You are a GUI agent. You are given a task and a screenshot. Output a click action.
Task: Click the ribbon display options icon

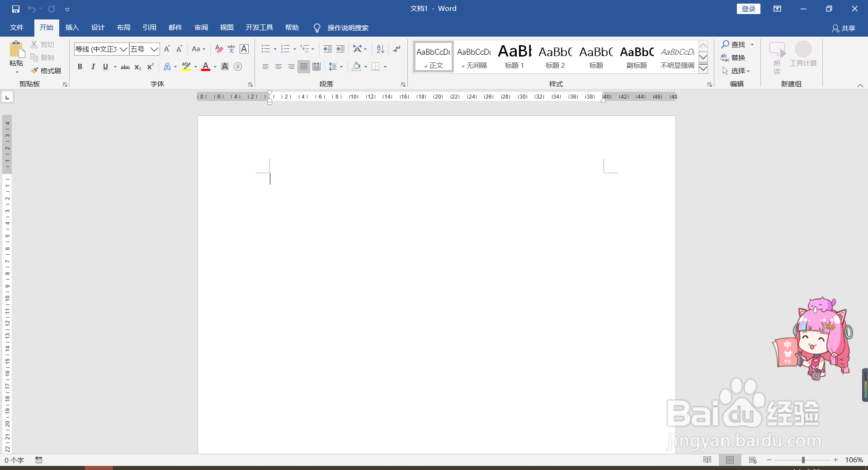(778, 9)
